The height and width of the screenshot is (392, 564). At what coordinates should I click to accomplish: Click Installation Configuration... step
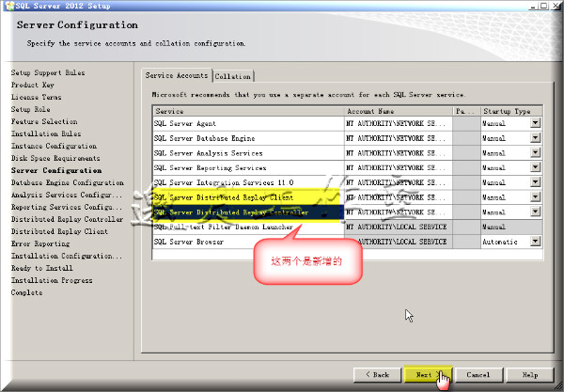point(67,256)
